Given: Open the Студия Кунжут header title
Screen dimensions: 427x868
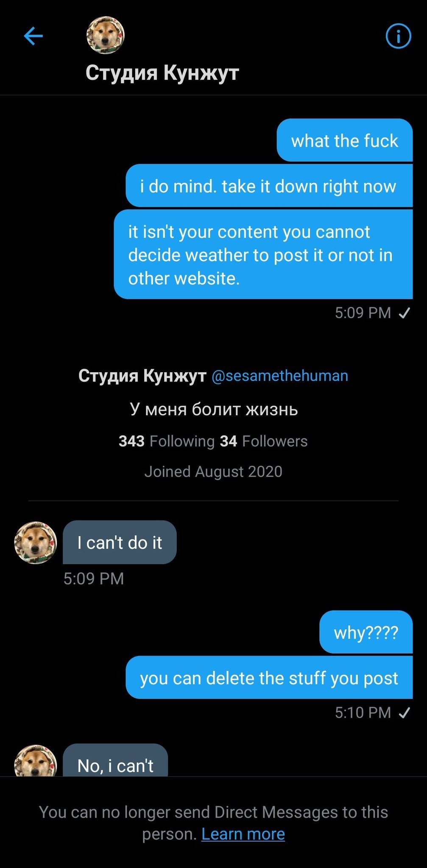Looking at the screenshot, I should [162, 72].
